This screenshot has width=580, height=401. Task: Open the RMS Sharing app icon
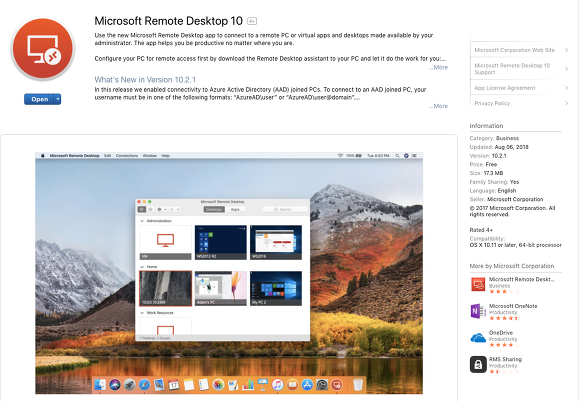[478, 364]
